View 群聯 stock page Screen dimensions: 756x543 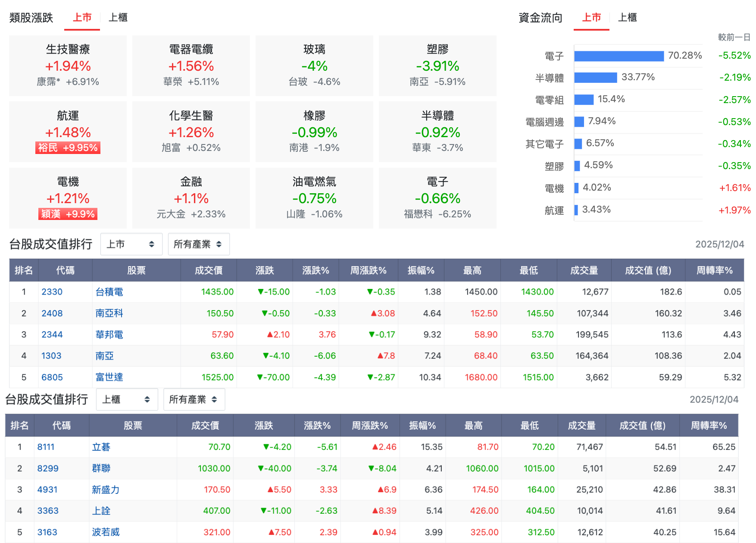click(x=100, y=468)
